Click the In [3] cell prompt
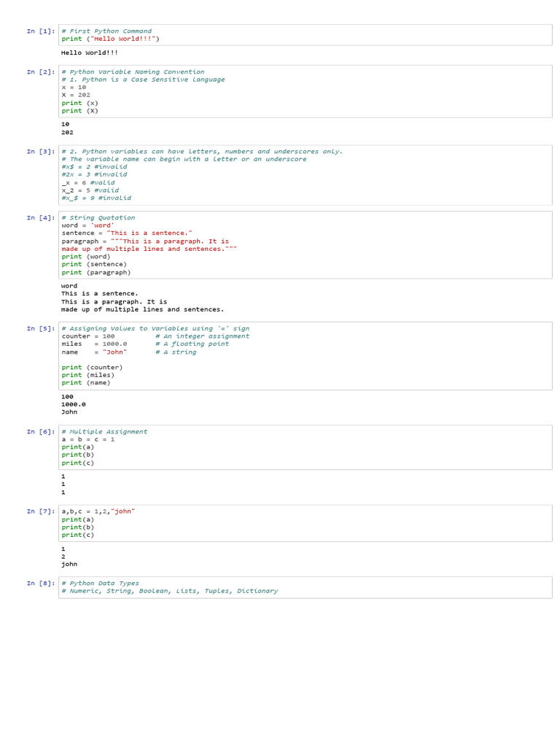This screenshot has height=747, width=560. coord(41,152)
